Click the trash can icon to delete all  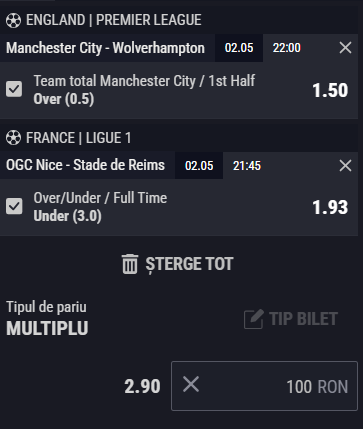tap(130, 264)
